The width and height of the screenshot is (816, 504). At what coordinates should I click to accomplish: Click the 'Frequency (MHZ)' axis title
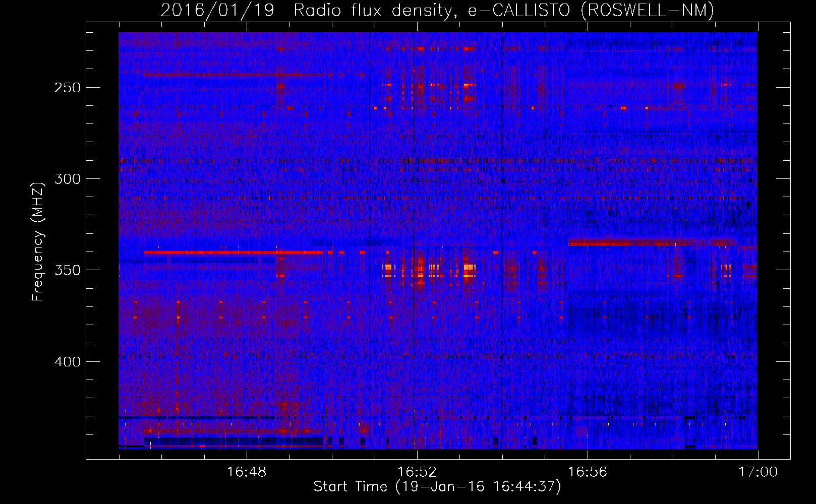coord(38,241)
